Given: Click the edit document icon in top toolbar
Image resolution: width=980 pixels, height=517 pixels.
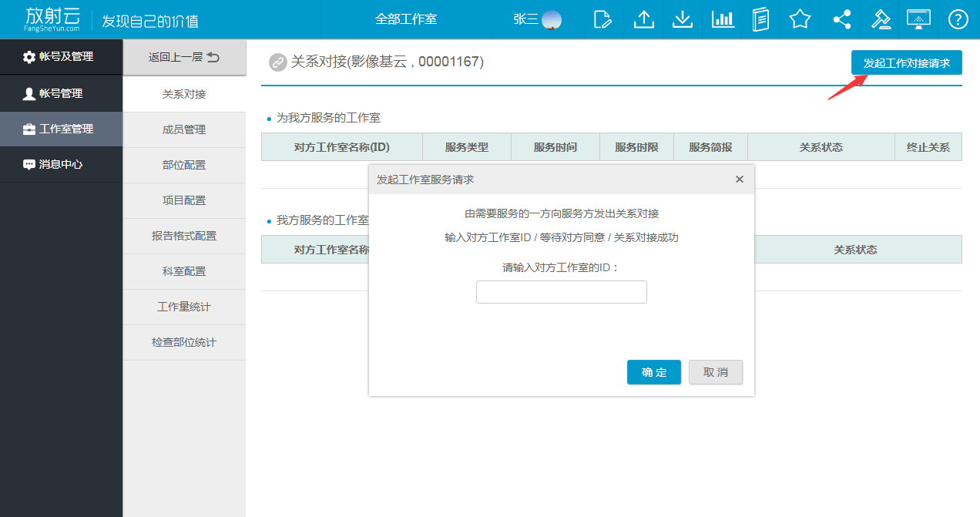Looking at the screenshot, I should pyautogui.click(x=603, y=19).
